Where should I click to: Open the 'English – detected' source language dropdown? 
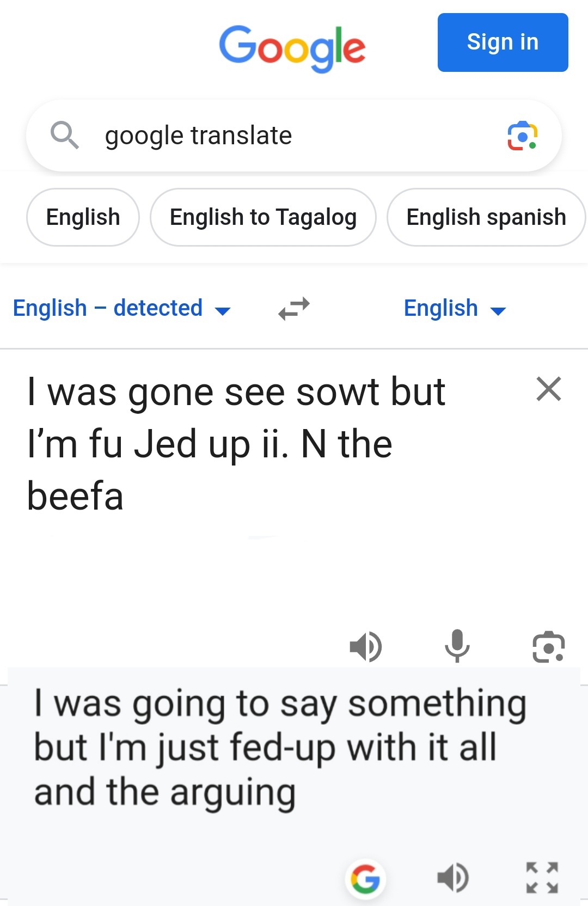click(x=122, y=308)
